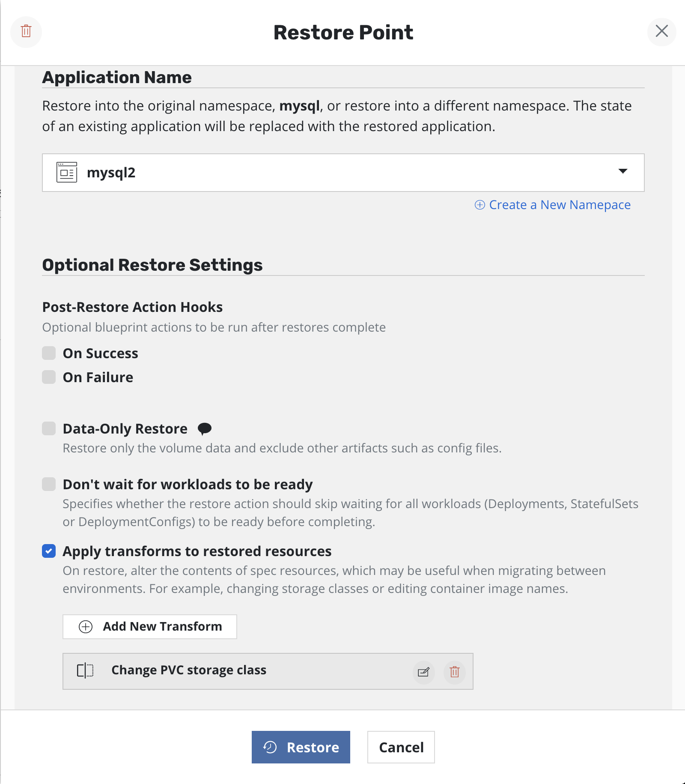Enable the On Success hook checkbox

coord(49,353)
